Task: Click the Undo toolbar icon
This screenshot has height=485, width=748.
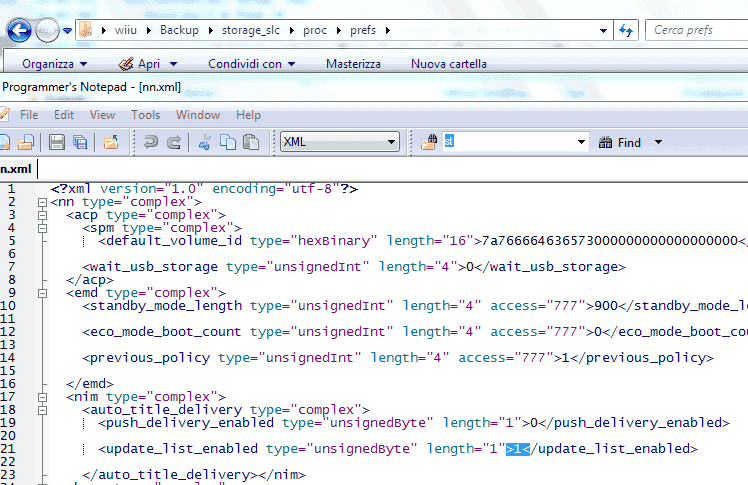Action: (x=151, y=142)
